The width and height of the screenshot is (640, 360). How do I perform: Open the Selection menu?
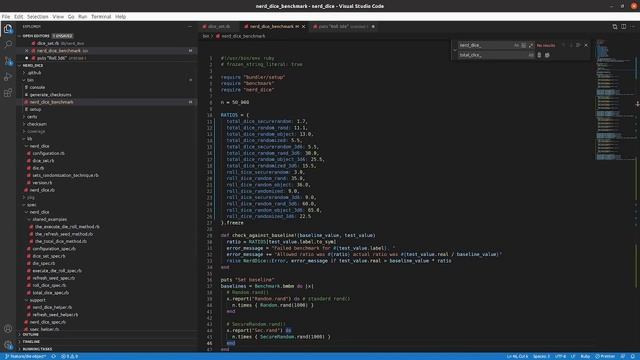pos(38,17)
